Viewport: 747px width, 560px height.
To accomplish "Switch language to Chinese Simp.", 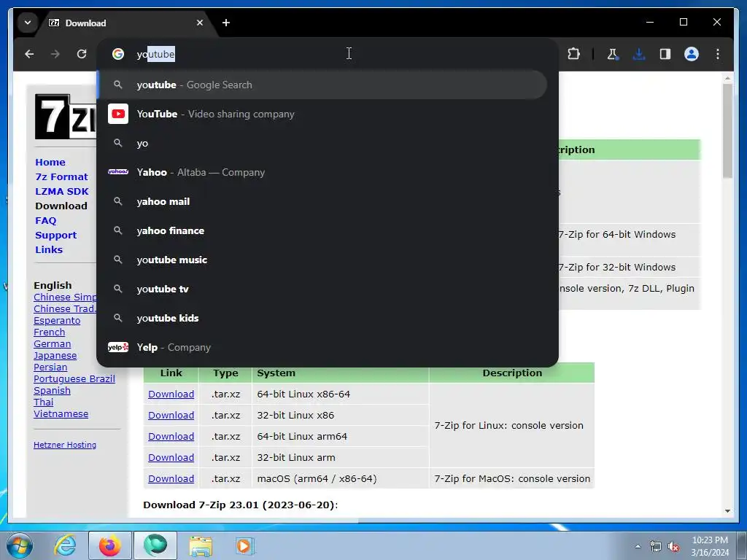I will click(65, 297).
